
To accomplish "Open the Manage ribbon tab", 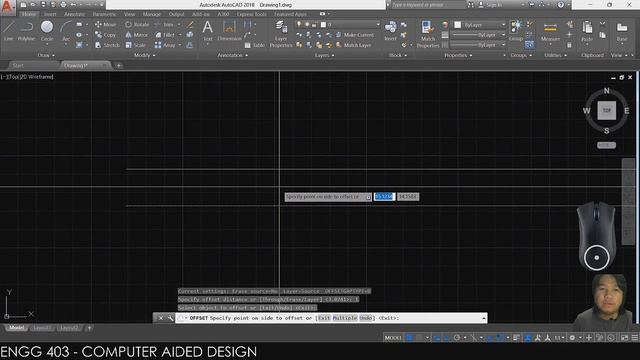I will [151, 14].
